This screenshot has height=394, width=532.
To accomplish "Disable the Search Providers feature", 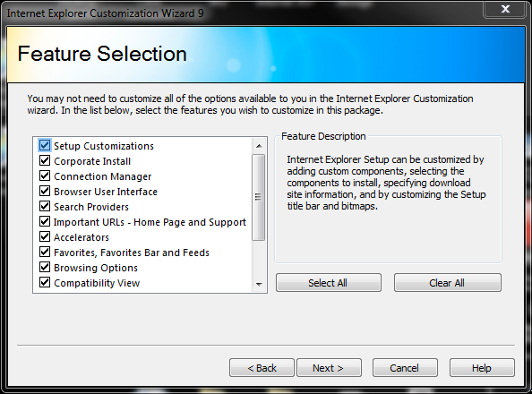I will point(45,206).
